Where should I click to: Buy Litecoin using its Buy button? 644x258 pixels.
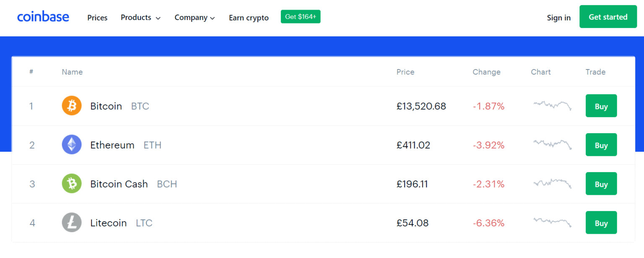tap(601, 222)
